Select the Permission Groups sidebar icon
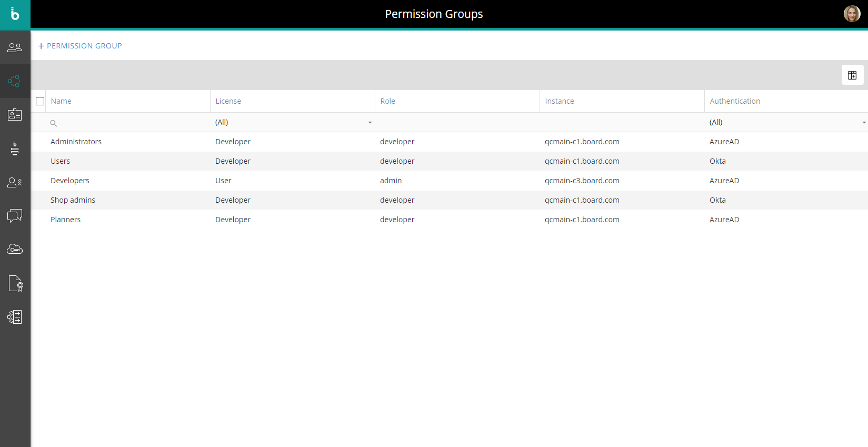The width and height of the screenshot is (868, 447). 15,81
